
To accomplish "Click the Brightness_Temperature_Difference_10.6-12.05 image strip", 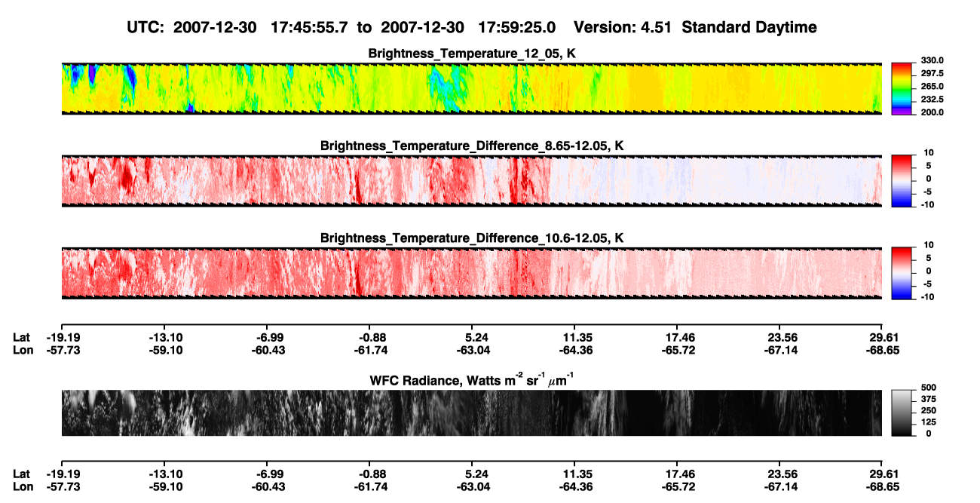I will 471,273.
